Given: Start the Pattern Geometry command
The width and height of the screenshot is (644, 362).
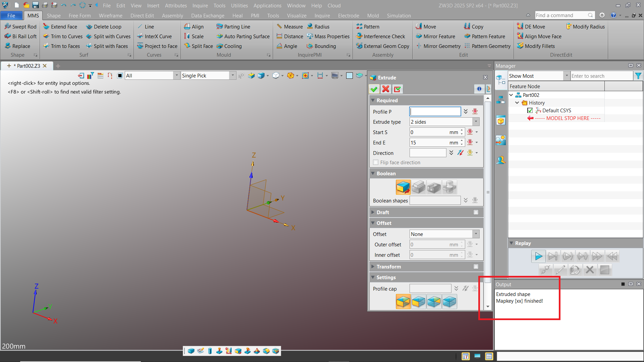Looking at the screenshot, I should [x=487, y=46].
